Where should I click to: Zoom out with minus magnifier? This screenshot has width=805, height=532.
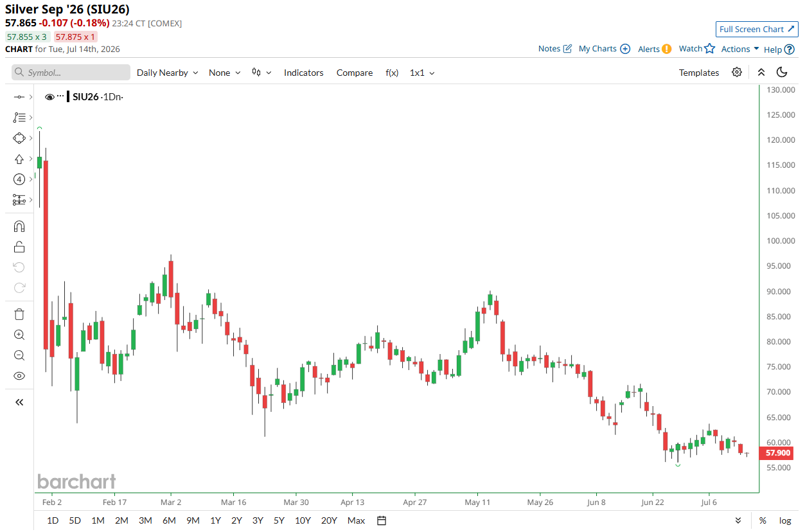pyautogui.click(x=19, y=355)
